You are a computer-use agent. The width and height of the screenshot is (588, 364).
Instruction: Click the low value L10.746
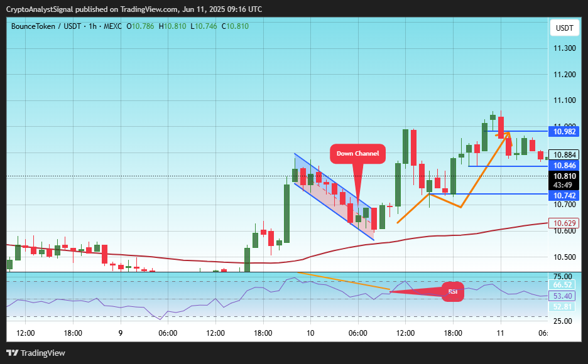[204, 26]
